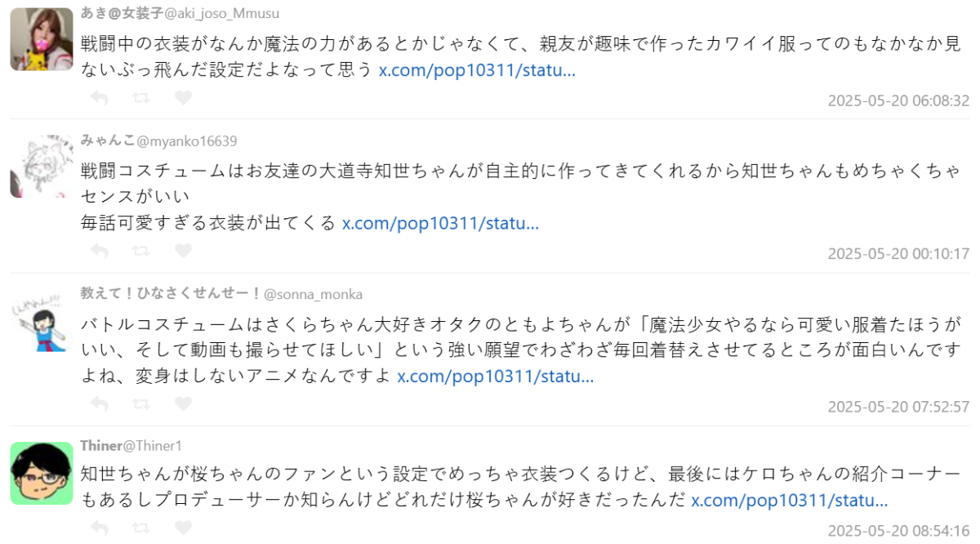Like the aki_joso_Mmusu tweet
Image resolution: width=980 pixels, height=544 pixels.
[x=183, y=98]
